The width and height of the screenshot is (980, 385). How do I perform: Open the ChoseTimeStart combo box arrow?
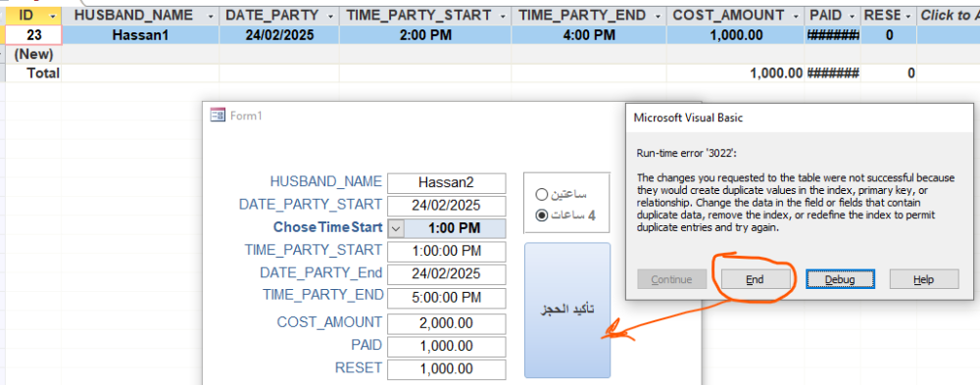click(396, 228)
